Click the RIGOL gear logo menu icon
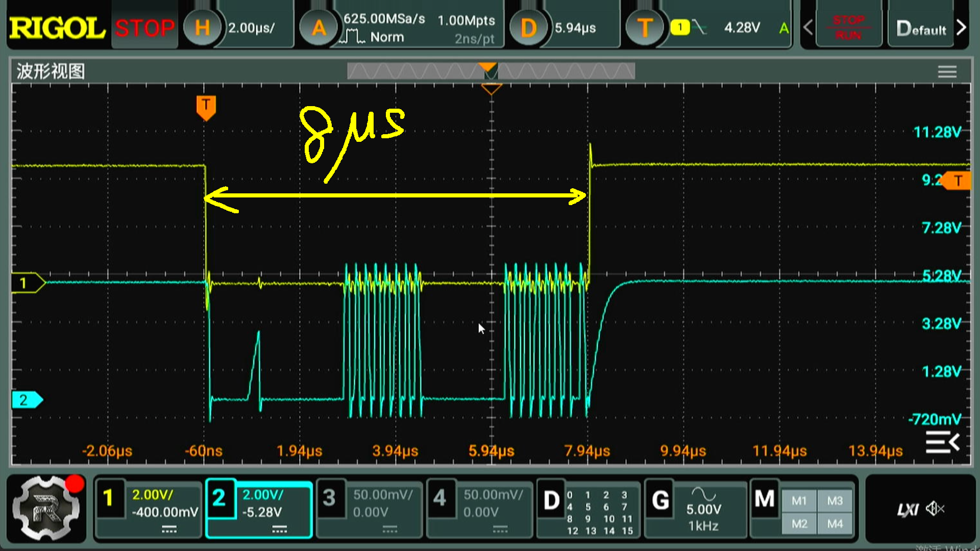The image size is (980, 551). pos(46,509)
